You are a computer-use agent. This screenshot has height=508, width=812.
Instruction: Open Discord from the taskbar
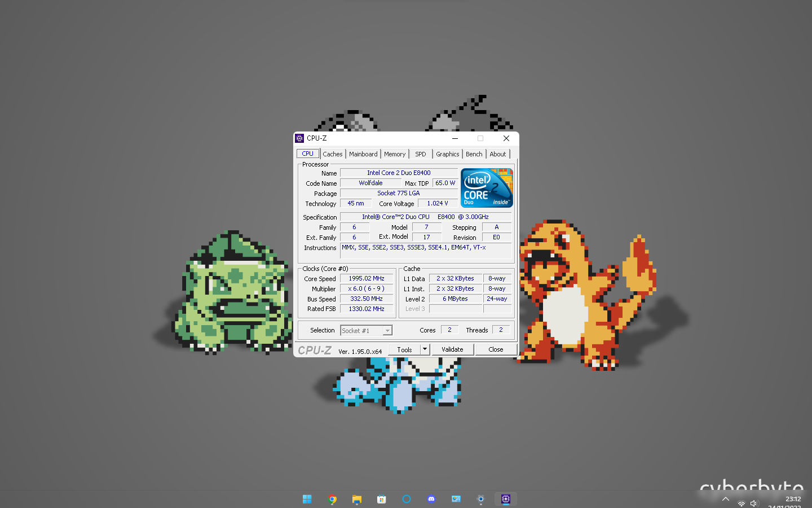(x=431, y=499)
